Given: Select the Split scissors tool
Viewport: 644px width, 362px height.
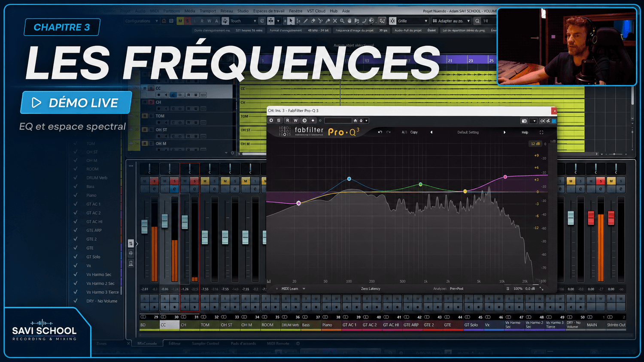Looking at the screenshot, I should coord(320,21).
